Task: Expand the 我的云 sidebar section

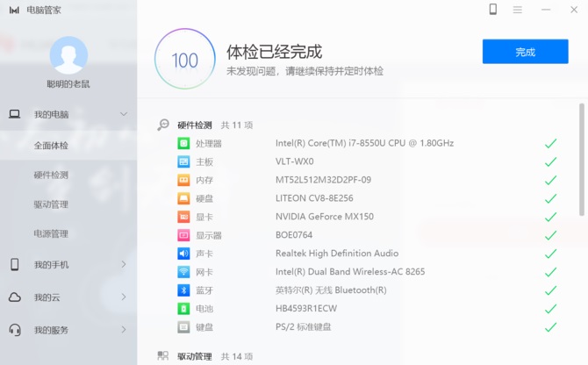Action: (124, 297)
